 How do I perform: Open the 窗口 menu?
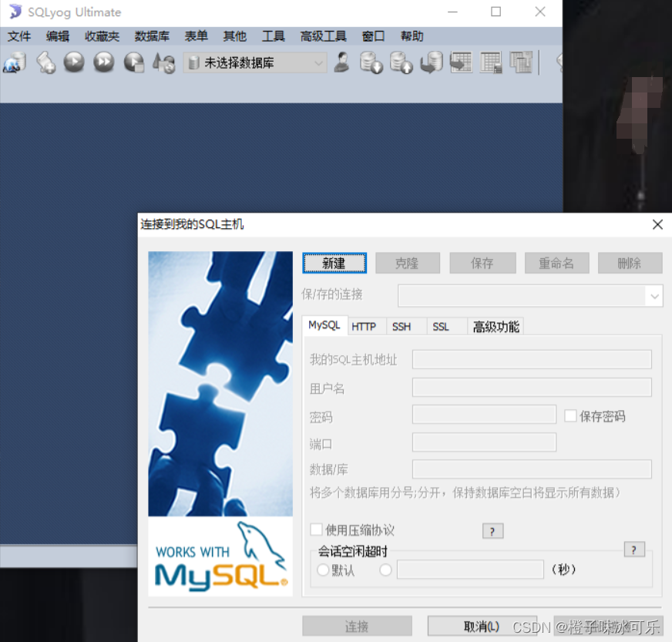[373, 36]
